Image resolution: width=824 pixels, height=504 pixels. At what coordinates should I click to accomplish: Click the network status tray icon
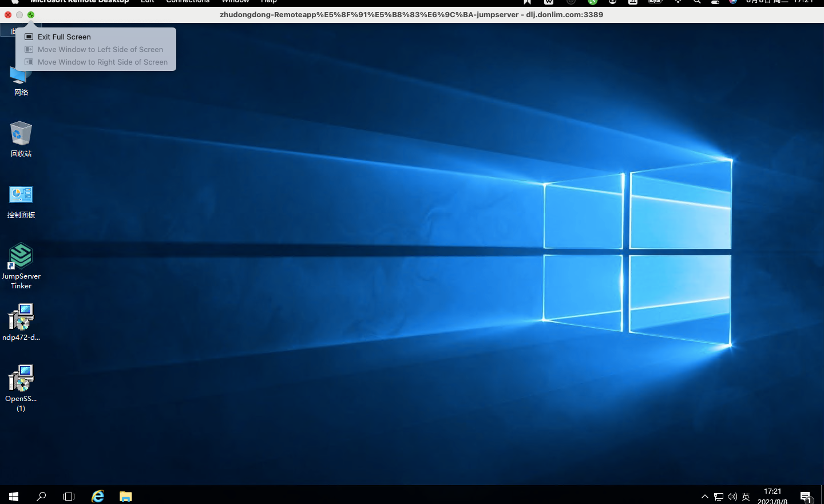coord(719,497)
